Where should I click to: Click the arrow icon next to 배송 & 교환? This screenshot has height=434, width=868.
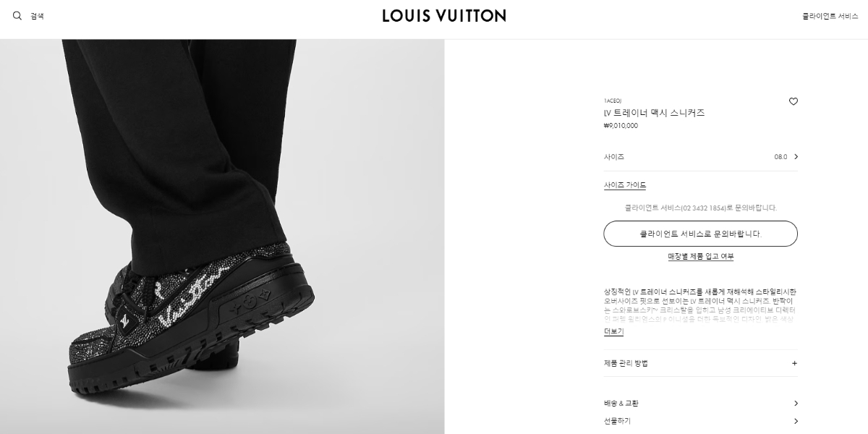(x=796, y=404)
